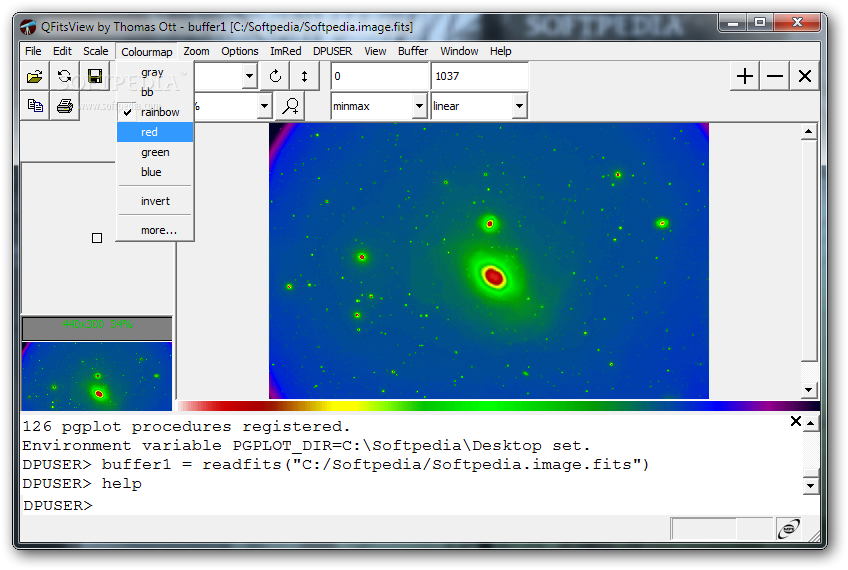
Task: Open the Scale menu
Action: point(96,51)
